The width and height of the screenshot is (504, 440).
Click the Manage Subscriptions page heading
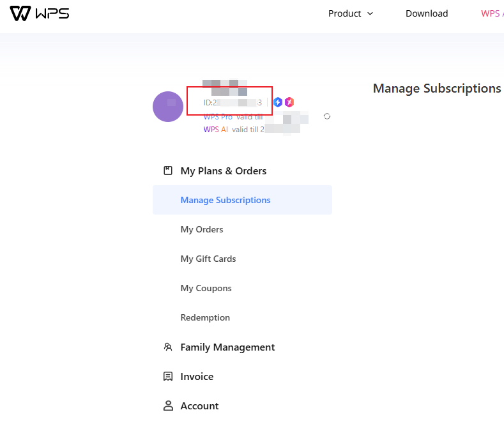click(x=437, y=88)
